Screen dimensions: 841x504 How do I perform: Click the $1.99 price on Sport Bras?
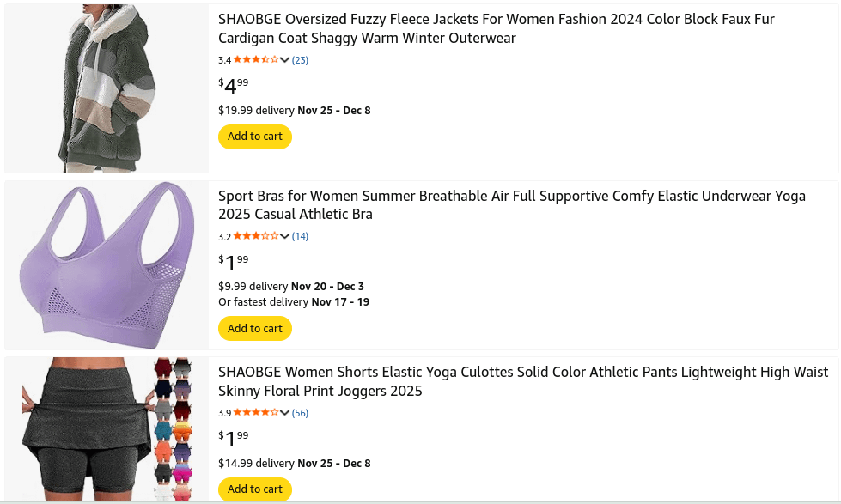pos(234,262)
